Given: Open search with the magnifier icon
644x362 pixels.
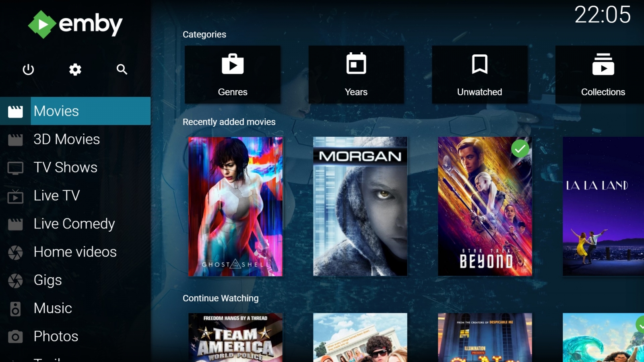Looking at the screenshot, I should 122,70.
